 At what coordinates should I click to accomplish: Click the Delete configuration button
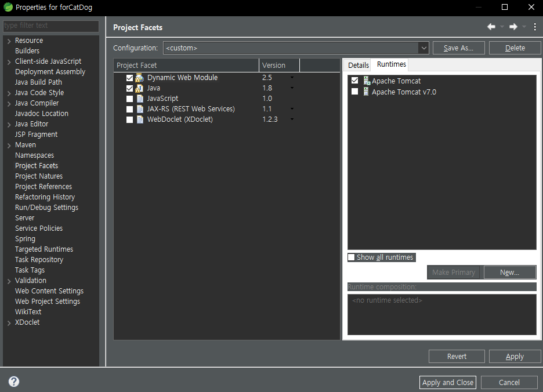[515, 48]
